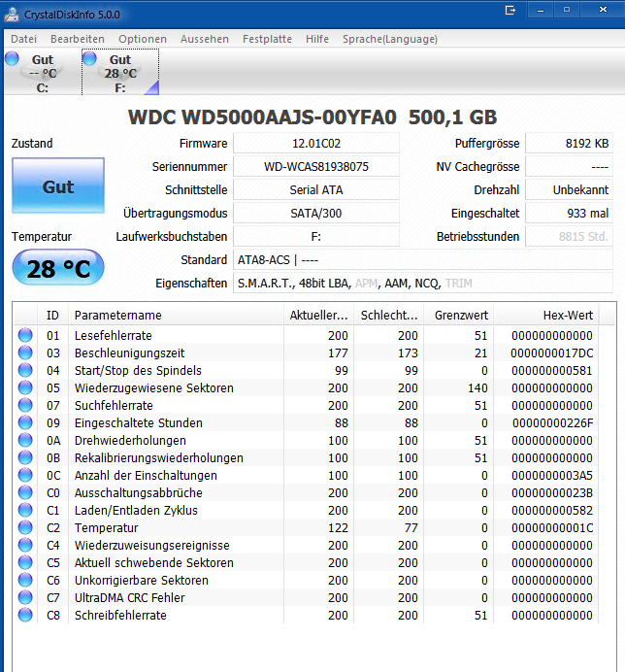Click the blue status orb on the C: drive tab

[12, 58]
